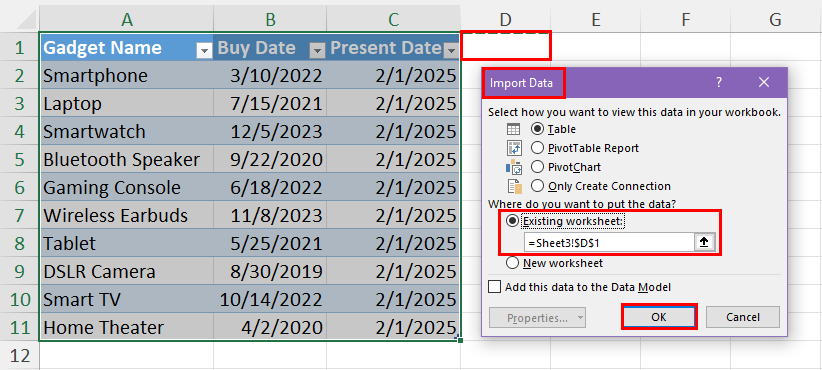
Task: Click the PivotTable Report icon
Action: 514,148
